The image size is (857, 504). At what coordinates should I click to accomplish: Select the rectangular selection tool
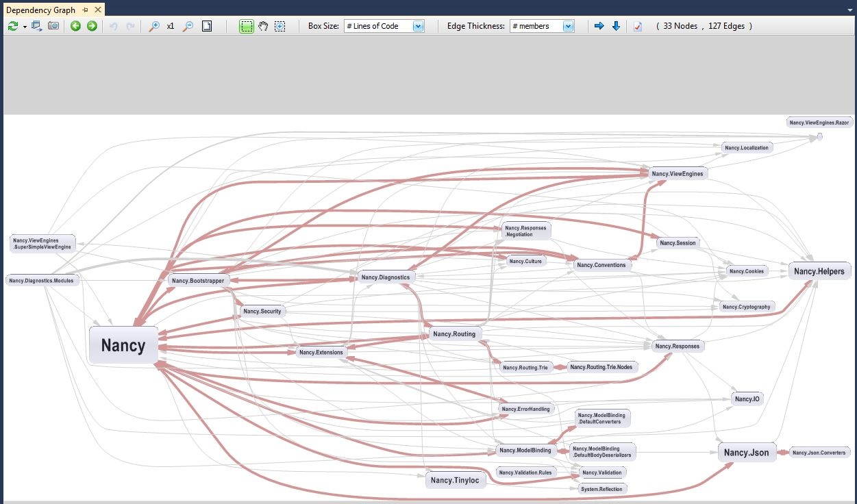[x=247, y=26]
